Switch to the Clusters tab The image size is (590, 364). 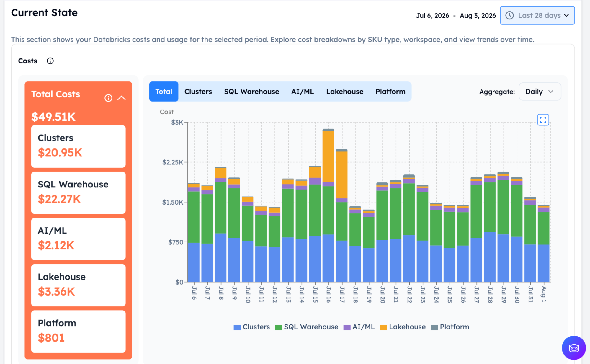(198, 92)
